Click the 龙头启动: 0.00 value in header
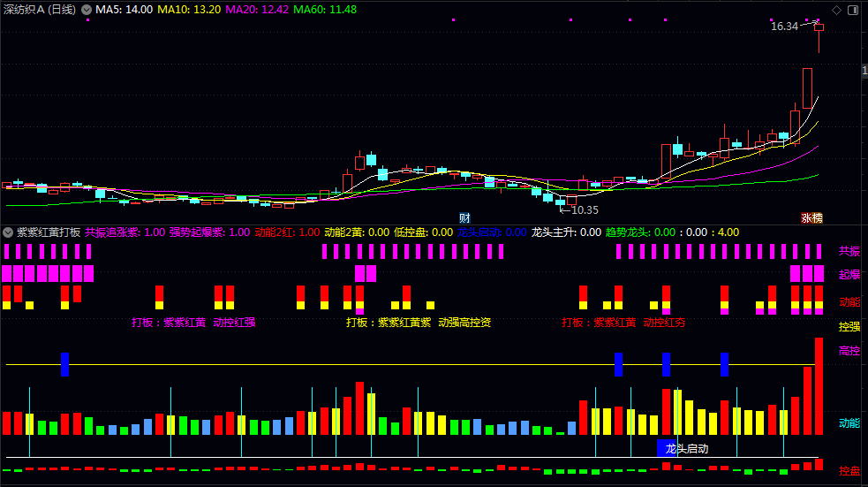 [492, 232]
